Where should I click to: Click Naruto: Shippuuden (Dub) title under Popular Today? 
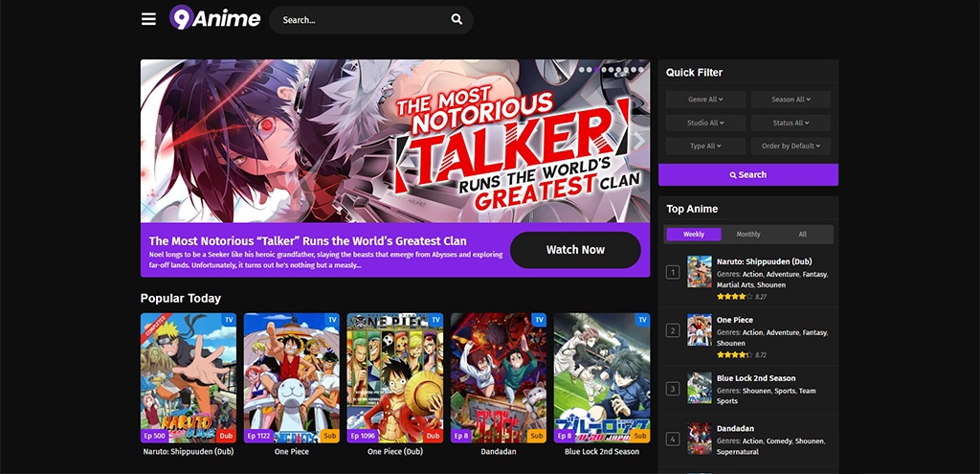click(x=189, y=451)
